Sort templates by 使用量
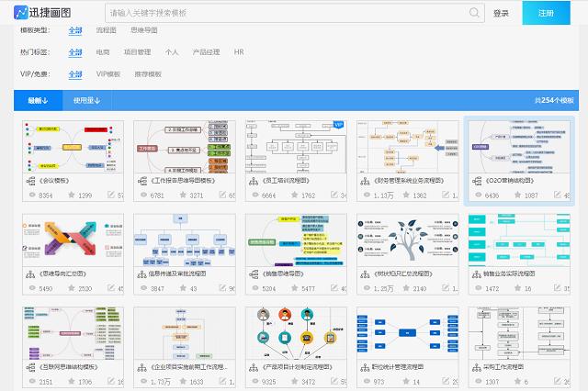The image size is (588, 391). click(x=86, y=100)
